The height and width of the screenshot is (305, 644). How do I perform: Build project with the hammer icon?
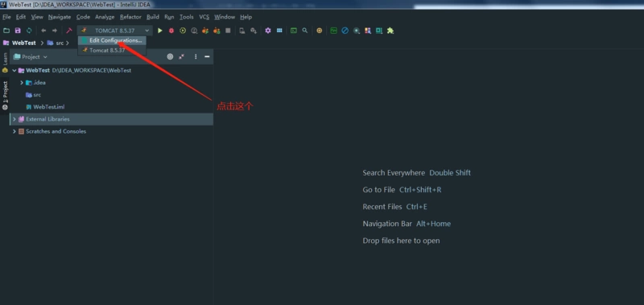click(69, 31)
